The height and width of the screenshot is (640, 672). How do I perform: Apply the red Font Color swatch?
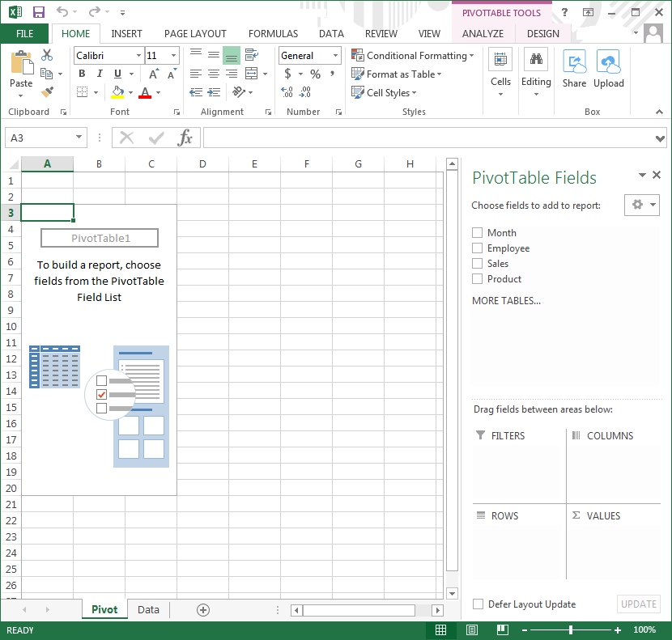[145, 92]
